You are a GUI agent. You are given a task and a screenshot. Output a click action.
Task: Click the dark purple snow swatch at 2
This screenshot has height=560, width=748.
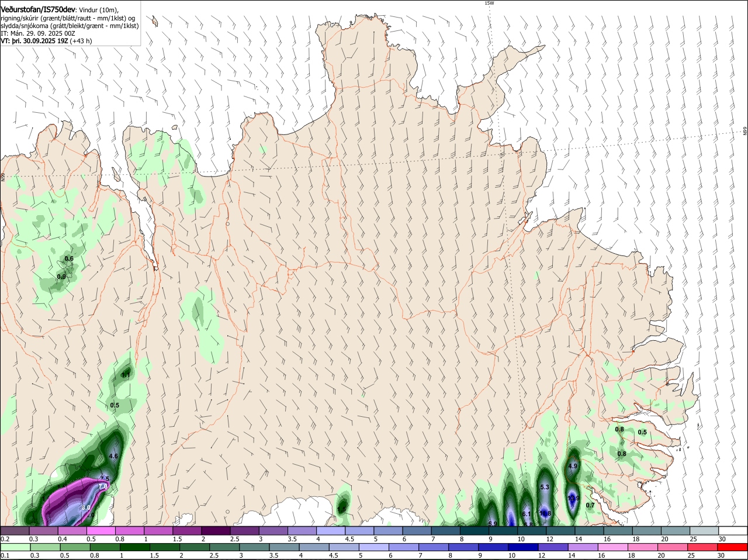click(x=216, y=531)
